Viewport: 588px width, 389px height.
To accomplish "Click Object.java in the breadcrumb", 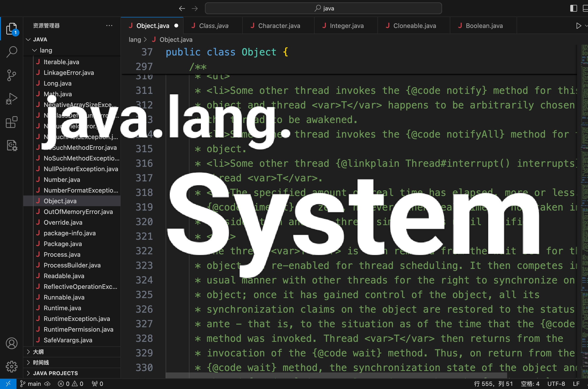I will coord(176,40).
